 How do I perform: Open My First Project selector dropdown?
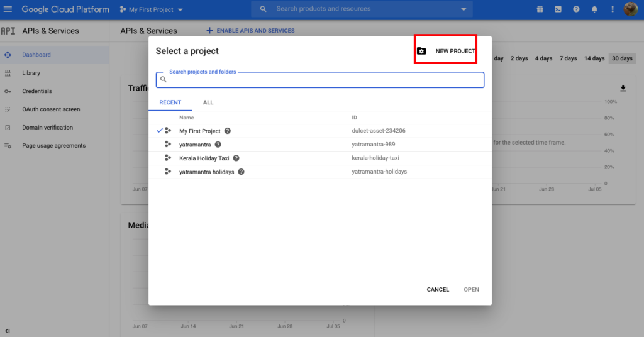coord(151,9)
